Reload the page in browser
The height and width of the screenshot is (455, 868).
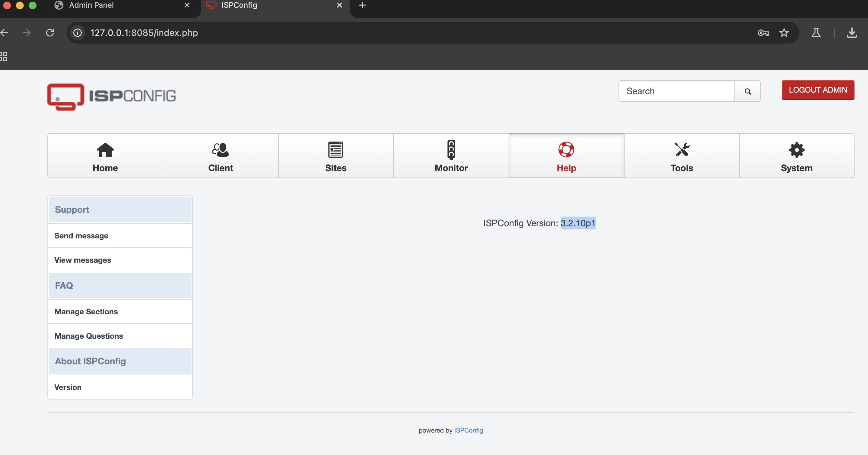(x=50, y=33)
